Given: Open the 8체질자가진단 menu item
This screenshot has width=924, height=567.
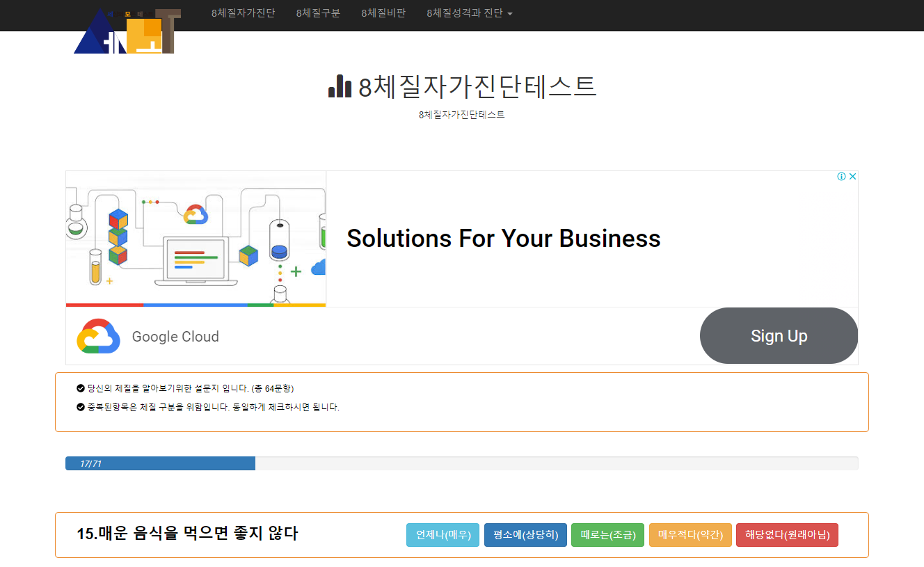Looking at the screenshot, I should 243,13.
